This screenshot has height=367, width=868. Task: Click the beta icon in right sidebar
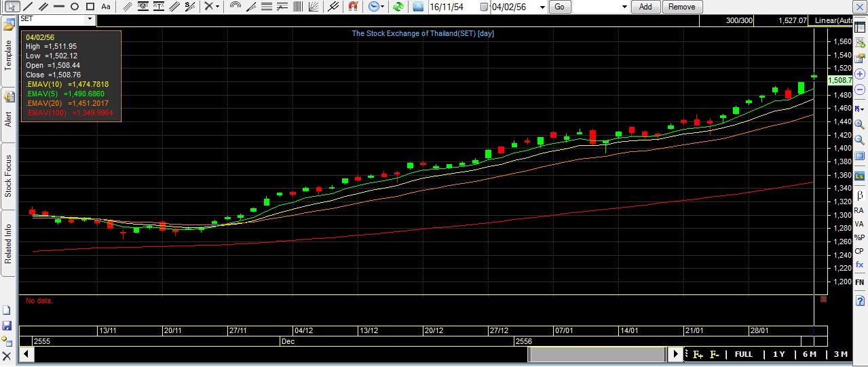pyautogui.click(x=859, y=195)
